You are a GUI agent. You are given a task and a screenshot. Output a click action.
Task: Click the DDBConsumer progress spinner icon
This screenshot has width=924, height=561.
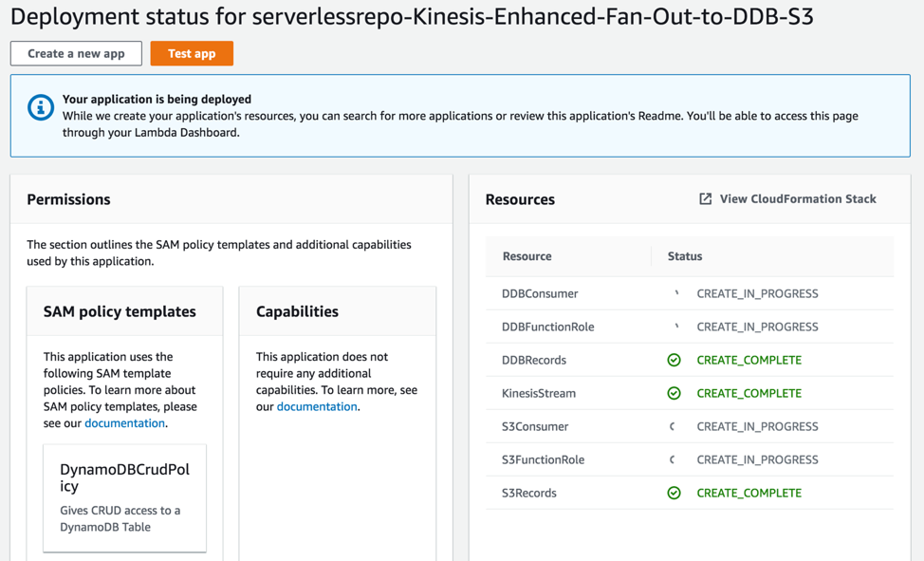click(x=675, y=293)
